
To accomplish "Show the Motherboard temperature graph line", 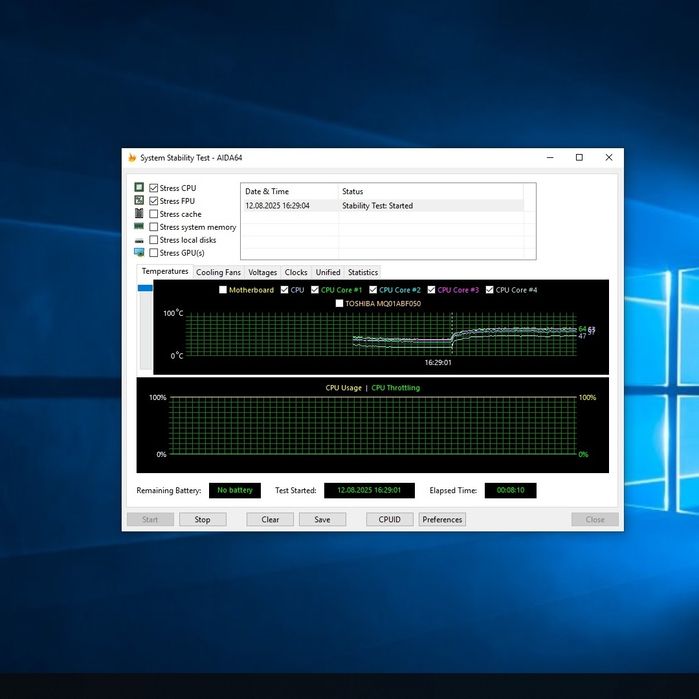I will pos(223,290).
